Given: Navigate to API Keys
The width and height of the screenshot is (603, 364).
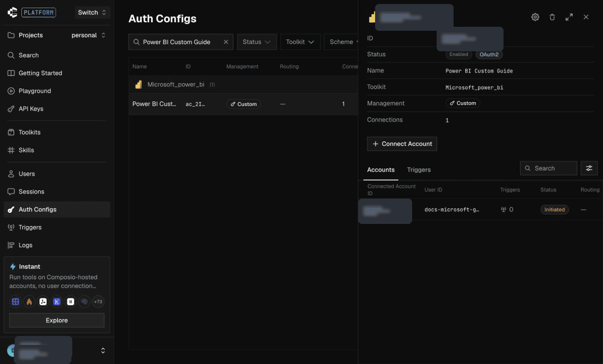Looking at the screenshot, I should (57, 109).
